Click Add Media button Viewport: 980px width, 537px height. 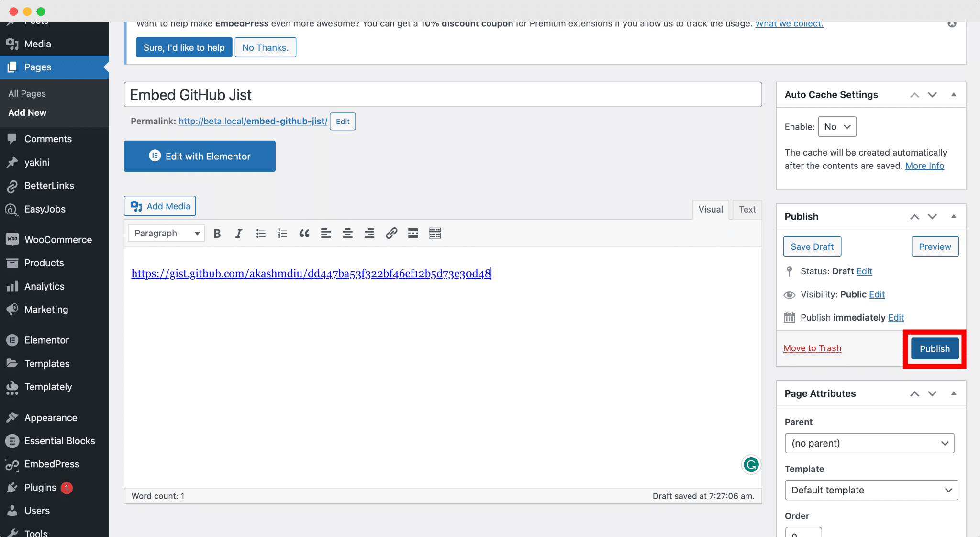[x=160, y=206]
